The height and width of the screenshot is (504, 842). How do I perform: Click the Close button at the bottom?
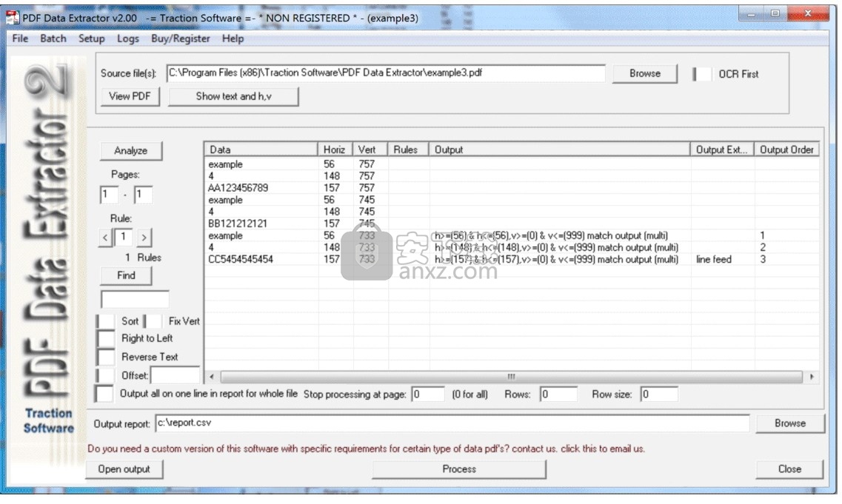[789, 469]
